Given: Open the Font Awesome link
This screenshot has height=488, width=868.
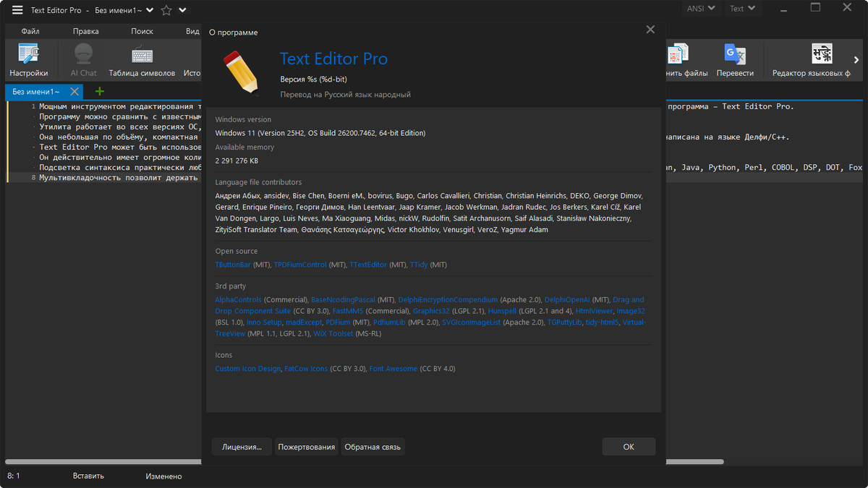Looking at the screenshot, I should pyautogui.click(x=393, y=369).
